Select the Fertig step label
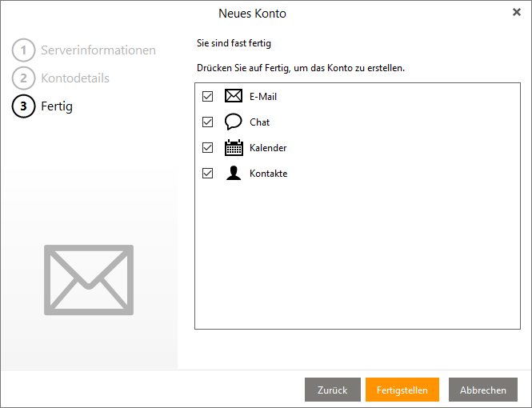Screen dimensions: 532x408 pos(57,106)
